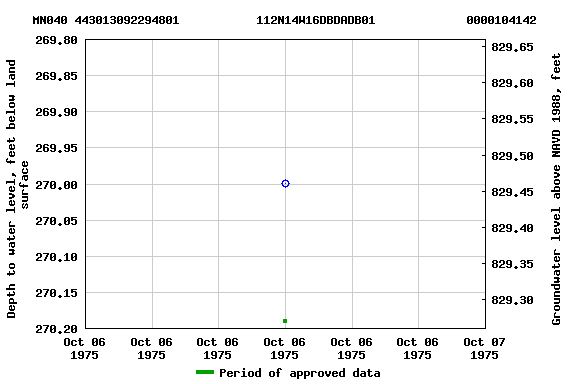Click the 'Period of approved data' legend text
This screenshot has width=576, height=384.
(300, 373)
